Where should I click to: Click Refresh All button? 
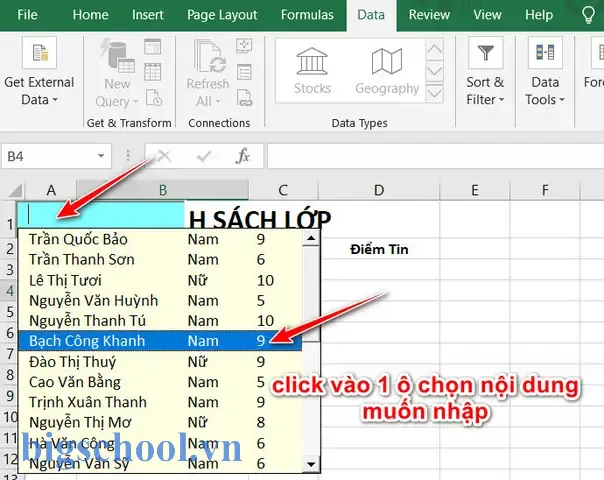pos(208,73)
